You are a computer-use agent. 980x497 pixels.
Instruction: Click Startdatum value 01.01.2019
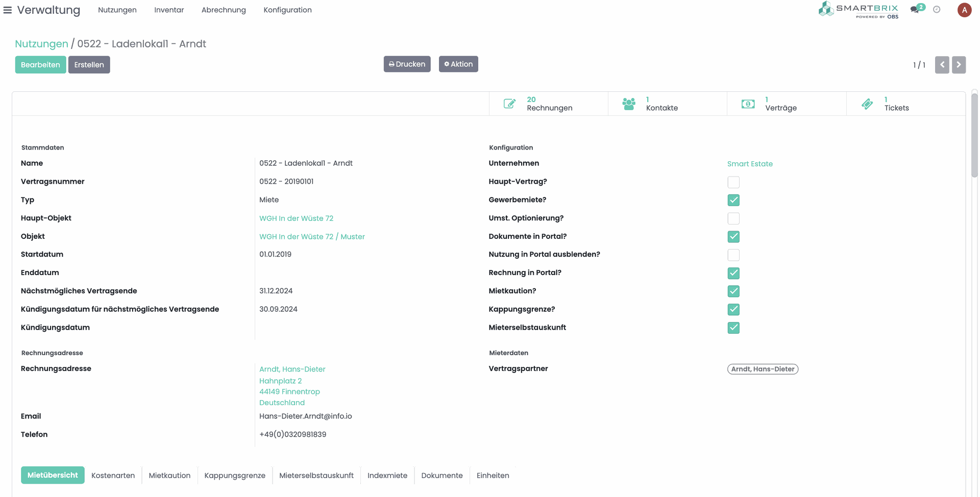click(x=275, y=254)
